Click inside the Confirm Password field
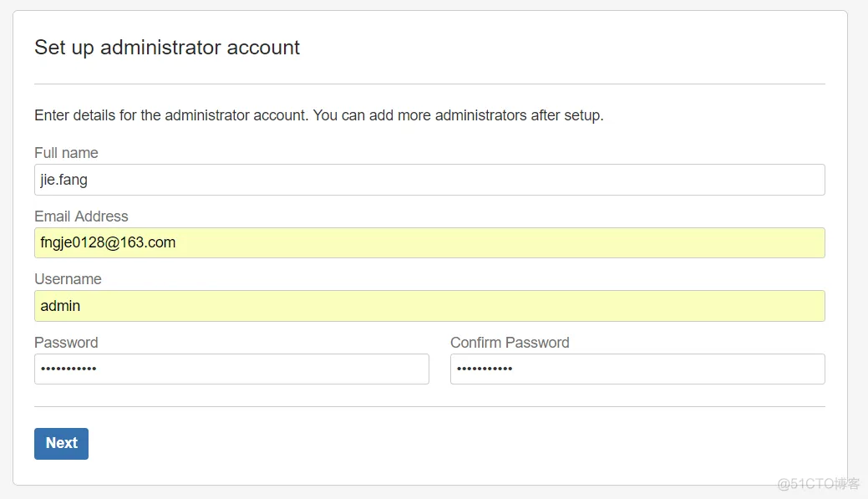The image size is (868, 499). click(x=637, y=369)
